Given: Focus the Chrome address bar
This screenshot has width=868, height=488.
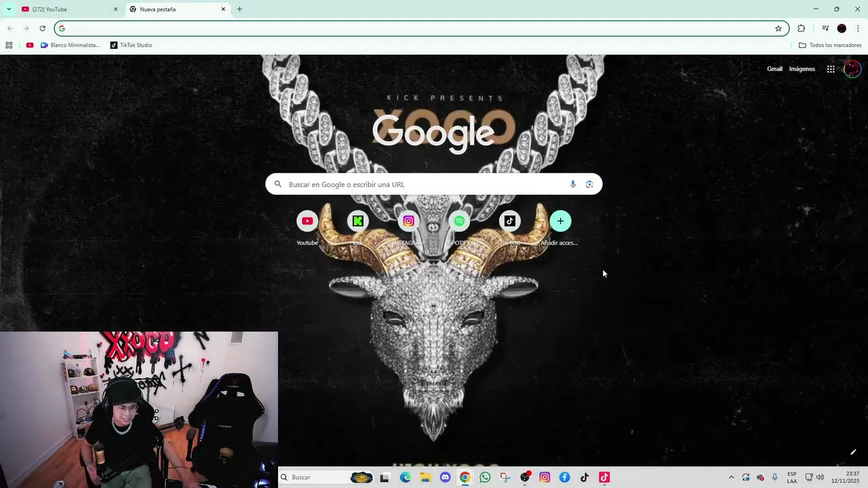Looking at the screenshot, I should click(420, 28).
